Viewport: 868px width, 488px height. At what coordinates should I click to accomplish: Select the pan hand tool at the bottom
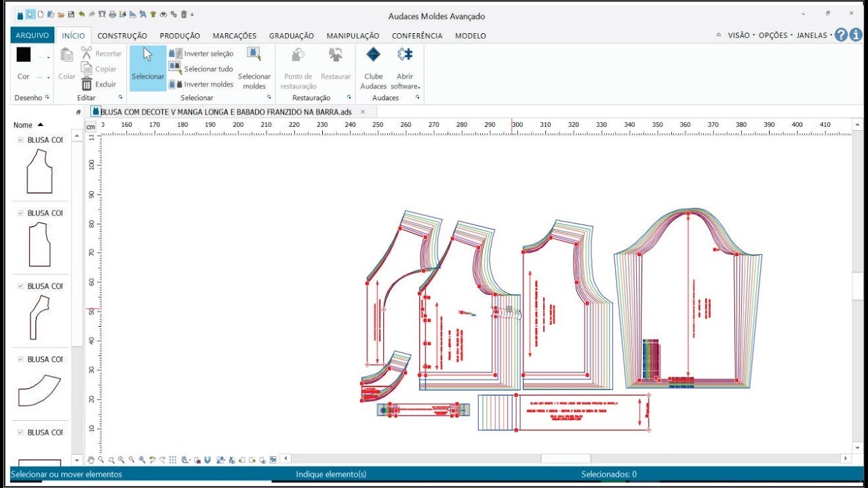91,460
